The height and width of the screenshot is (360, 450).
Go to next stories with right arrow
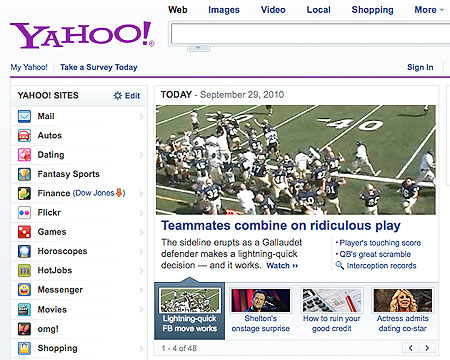pos(427,348)
